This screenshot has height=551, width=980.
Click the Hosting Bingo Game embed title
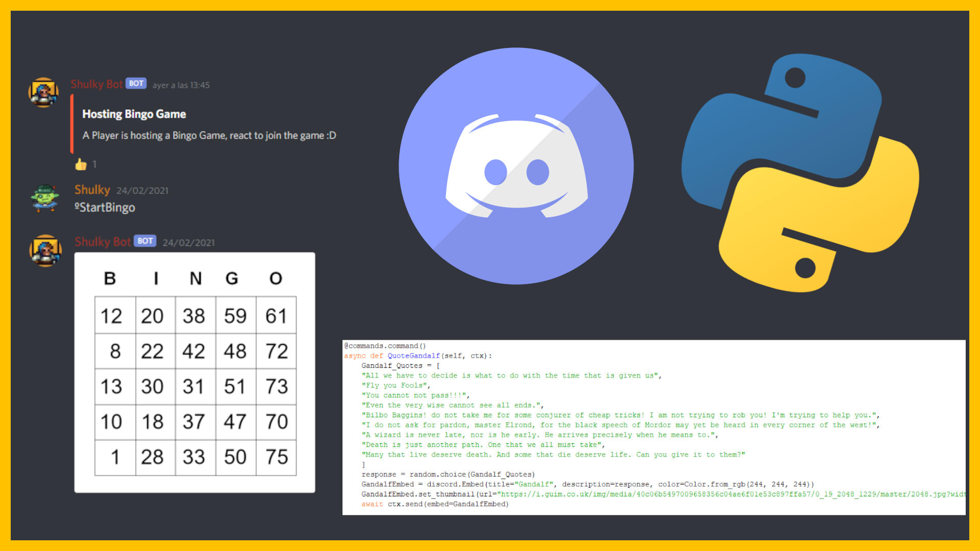(134, 114)
